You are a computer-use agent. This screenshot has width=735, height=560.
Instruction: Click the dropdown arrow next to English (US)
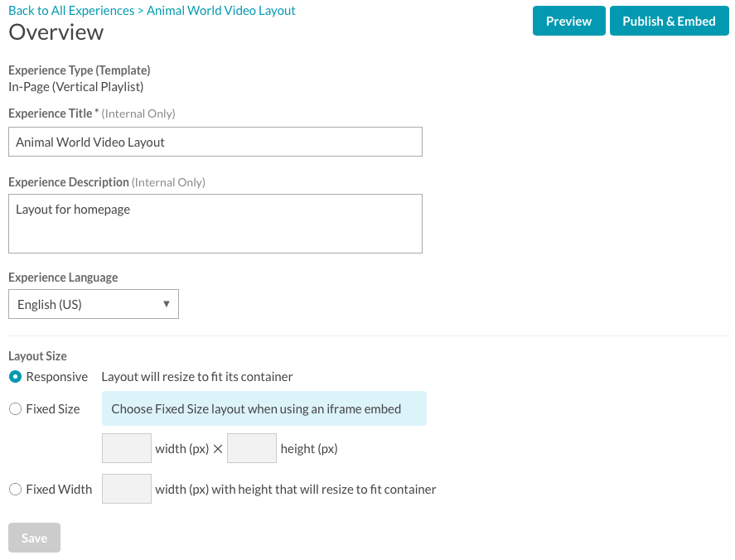click(166, 304)
